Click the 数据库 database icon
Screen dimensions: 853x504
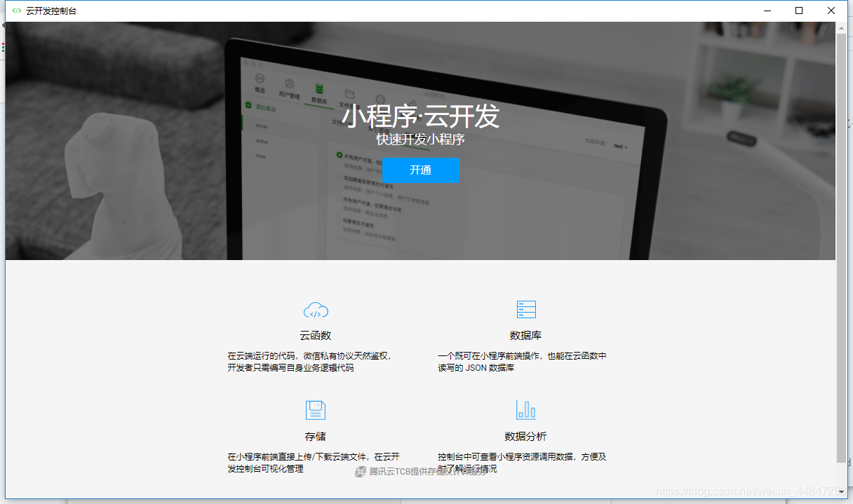click(x=526, y=309)
